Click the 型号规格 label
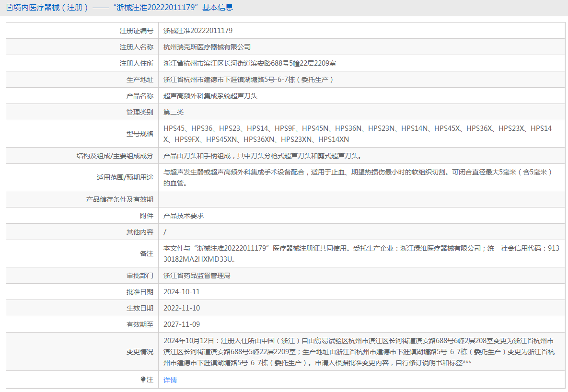The height and width of the screenshot is (392, 568). 140,134
